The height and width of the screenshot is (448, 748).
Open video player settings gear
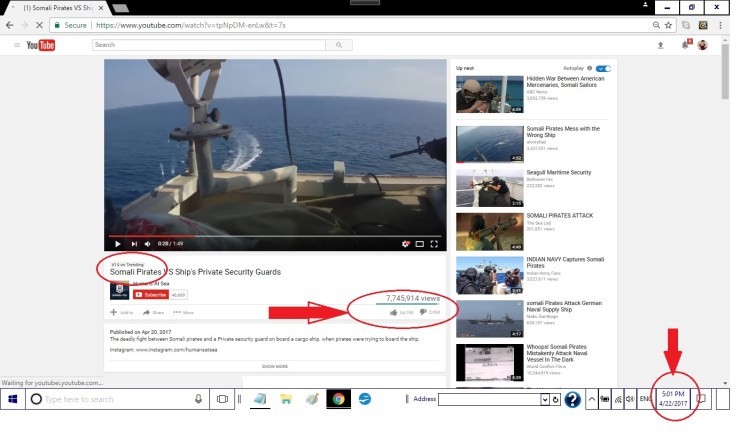pyautogui.click(x=405, y=244)
